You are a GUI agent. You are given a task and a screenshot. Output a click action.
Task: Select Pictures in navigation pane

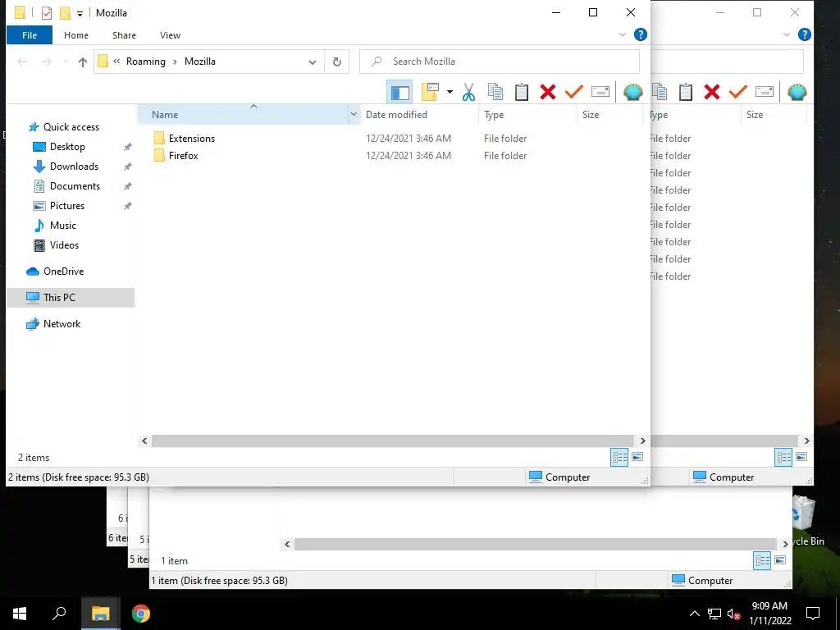[67, 206]
